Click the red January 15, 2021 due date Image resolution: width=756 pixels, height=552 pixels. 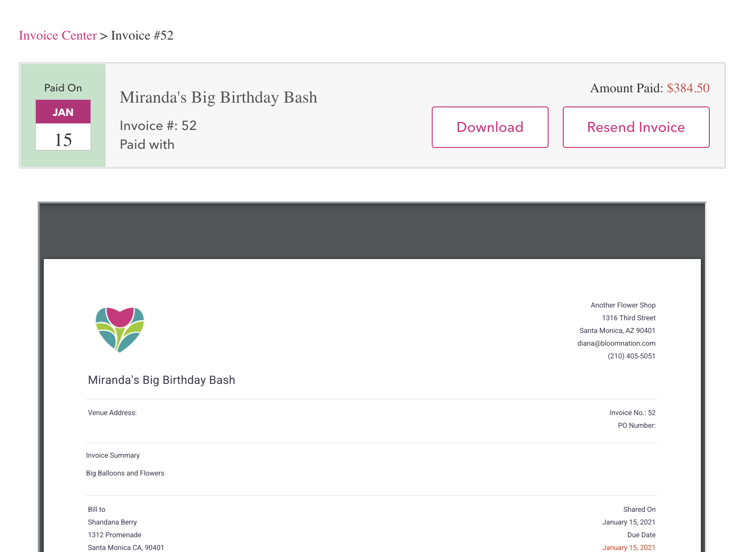coord(629,548)
